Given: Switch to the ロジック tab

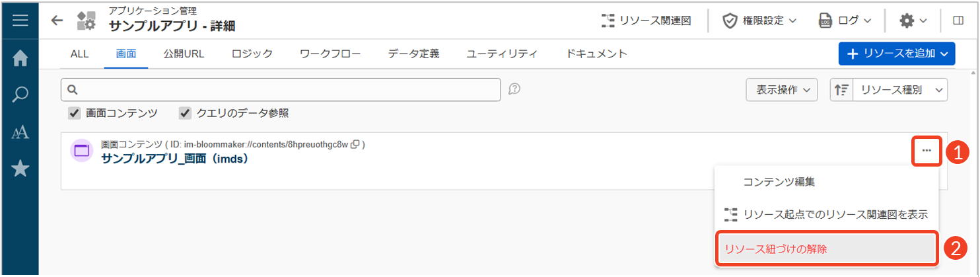Looking at the screenshot, I should pyautogui.click(x=252, y=54).
